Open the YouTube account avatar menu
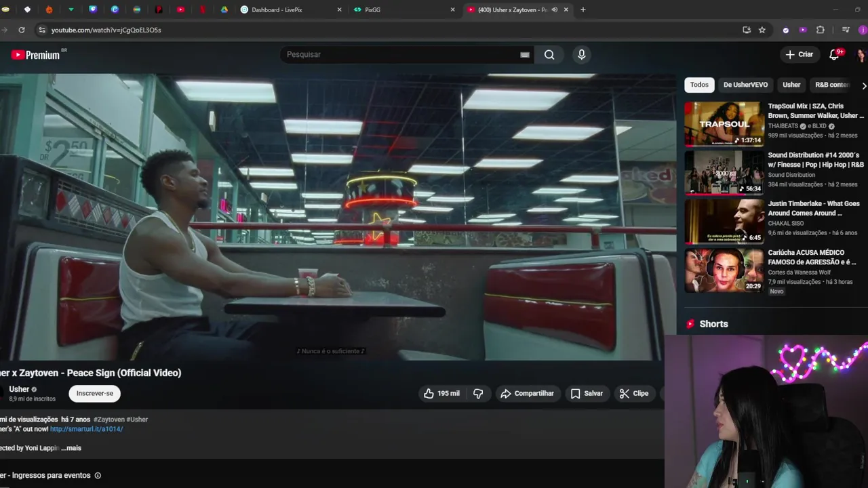868x488 pixels. coord(861,55)
